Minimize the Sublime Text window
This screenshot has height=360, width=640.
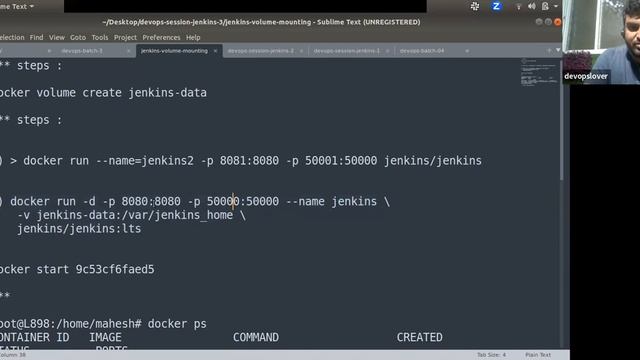coord(539,22)
